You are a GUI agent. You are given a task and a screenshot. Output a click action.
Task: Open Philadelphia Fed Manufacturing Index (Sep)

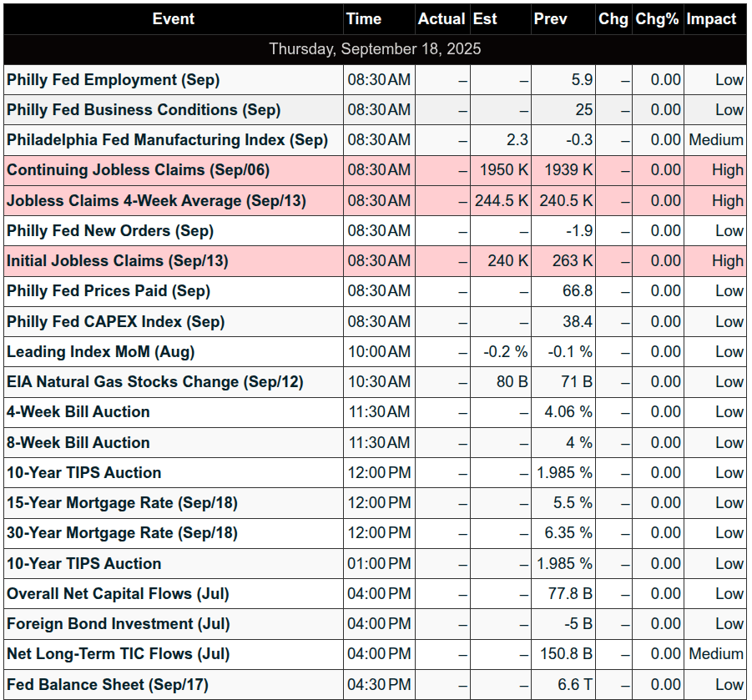(168, 140)
